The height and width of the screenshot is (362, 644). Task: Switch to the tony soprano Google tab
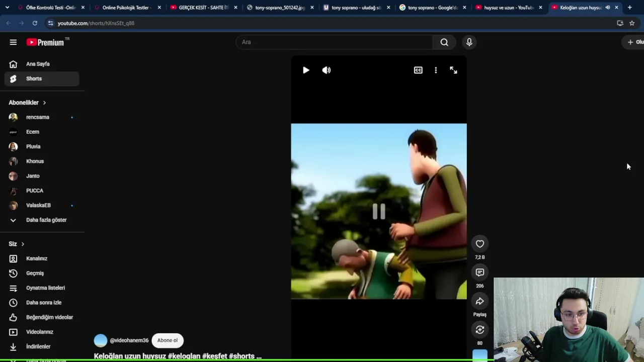(x=433, y=8)
